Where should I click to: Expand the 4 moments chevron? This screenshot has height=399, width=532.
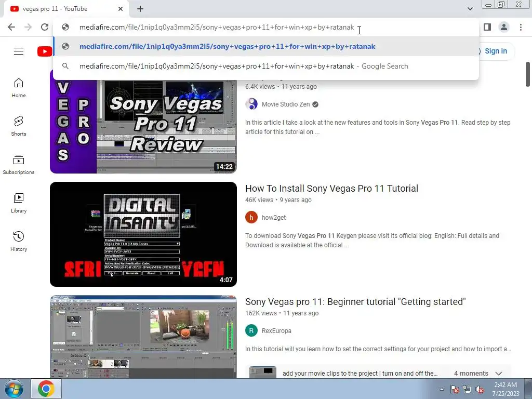coord(498,373)
